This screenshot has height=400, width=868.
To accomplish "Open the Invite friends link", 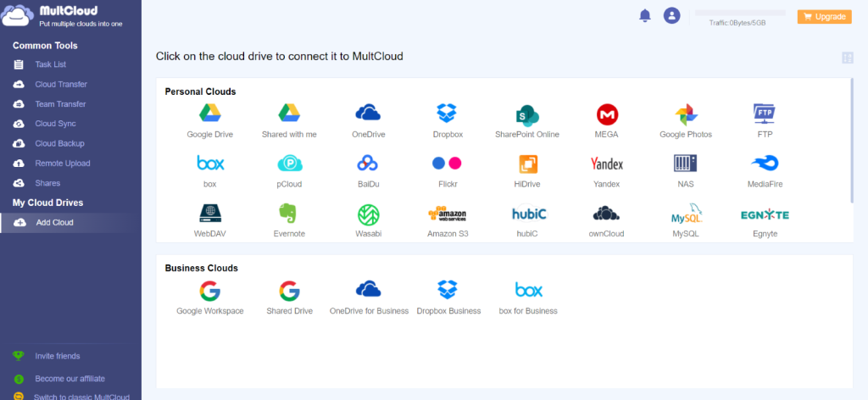I will pyautogui.click(x=57, y=356).
